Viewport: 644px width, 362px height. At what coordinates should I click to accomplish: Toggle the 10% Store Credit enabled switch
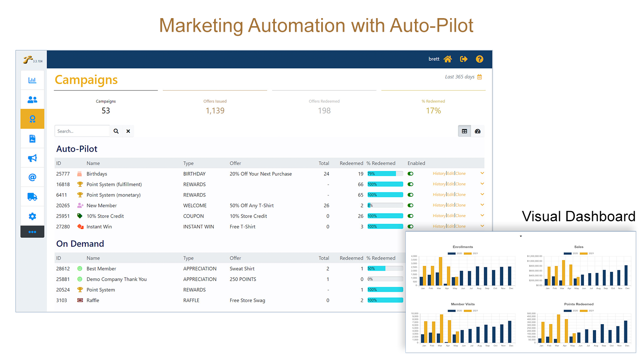[411, 216]
